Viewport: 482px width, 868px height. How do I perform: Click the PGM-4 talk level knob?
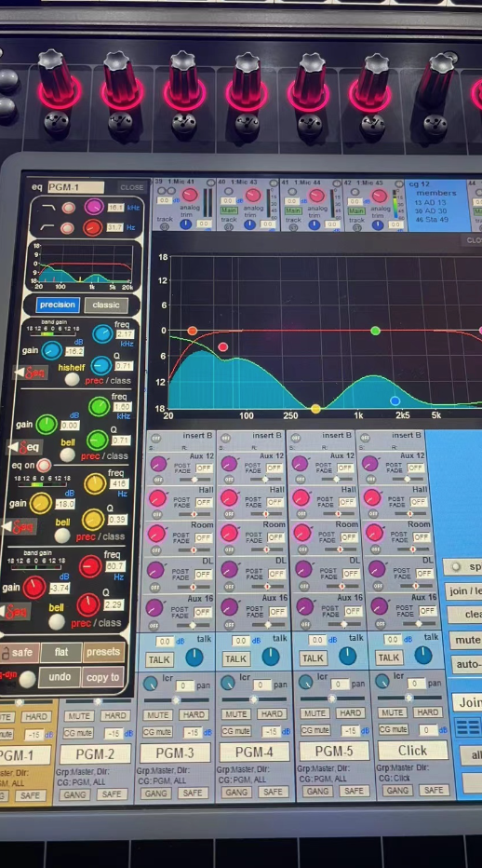click(x=270, y=657)
